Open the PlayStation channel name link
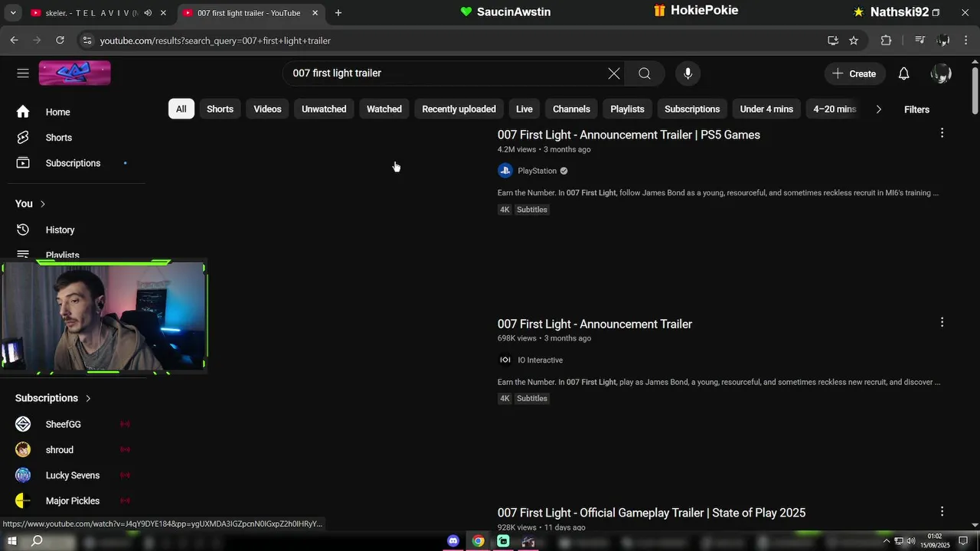 coord(537,171)
